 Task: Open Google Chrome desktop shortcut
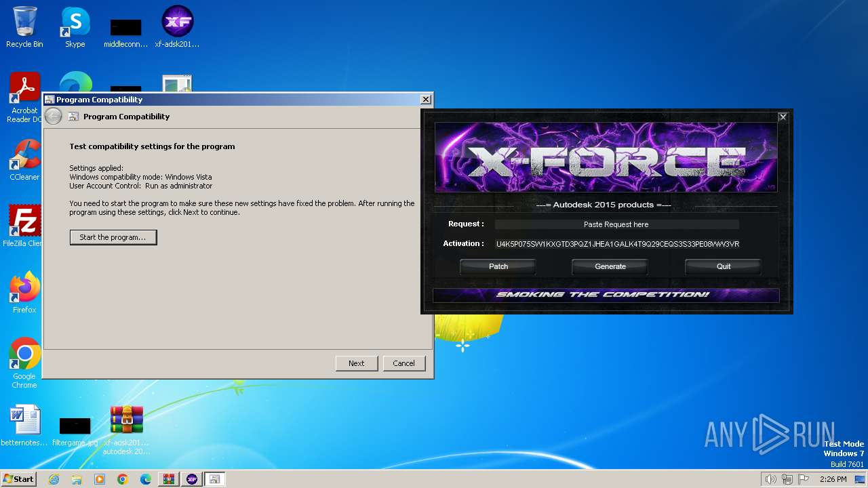pyautogui.click(x=24, y=363)
